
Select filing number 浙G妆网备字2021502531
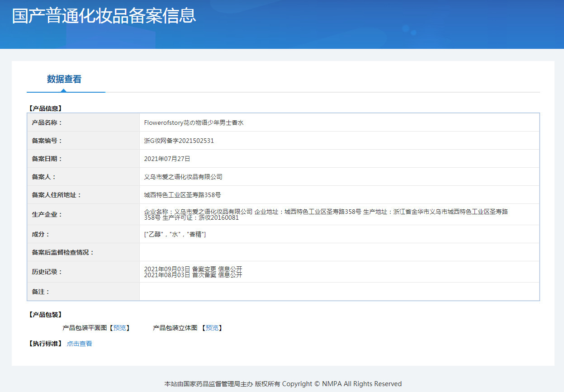click(x=179, y=141)
